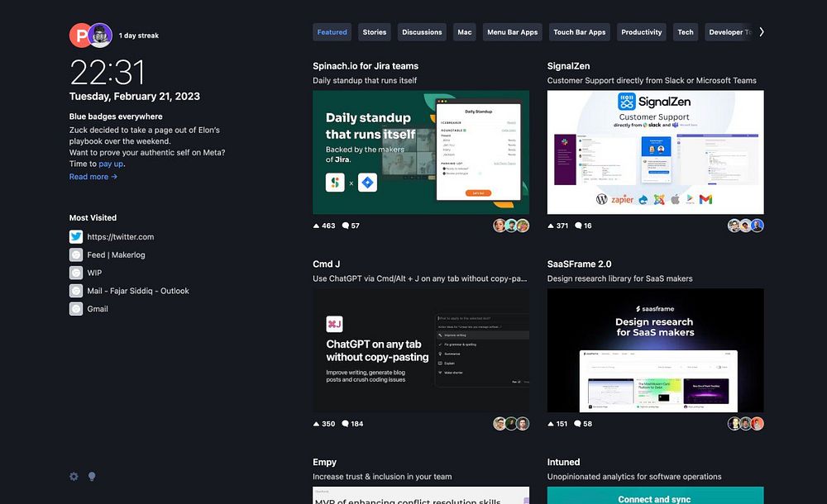This screenshot has height=504, width=827.
Task: Expand more categories with right chevron
Action: click(762, 32)
